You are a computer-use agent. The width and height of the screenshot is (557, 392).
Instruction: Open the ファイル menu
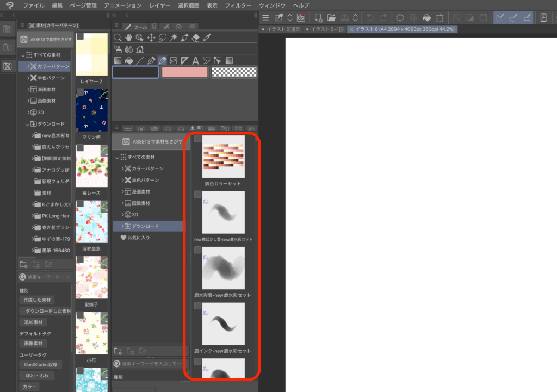click(34, 5)
